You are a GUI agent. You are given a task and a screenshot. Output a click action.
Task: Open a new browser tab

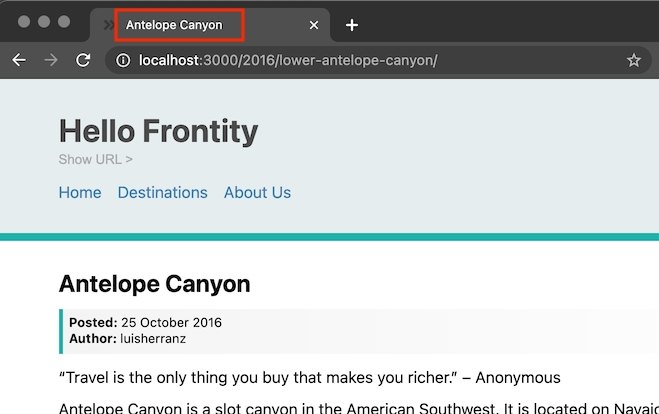coord(351,25)
